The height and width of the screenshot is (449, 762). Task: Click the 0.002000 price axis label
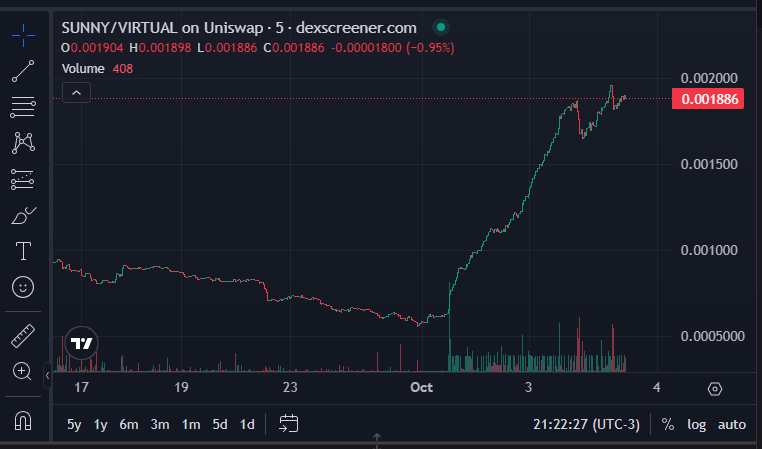(709, 78)
